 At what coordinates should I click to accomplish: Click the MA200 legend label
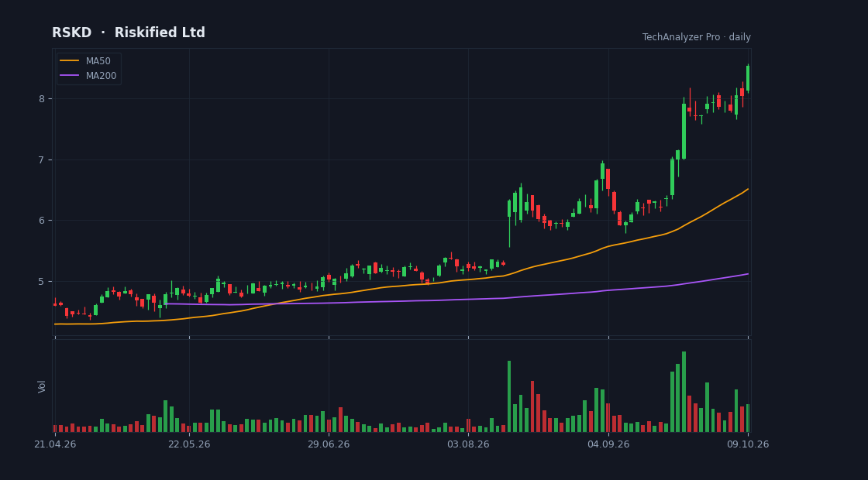pyautogui.click(x=102, y=76)
